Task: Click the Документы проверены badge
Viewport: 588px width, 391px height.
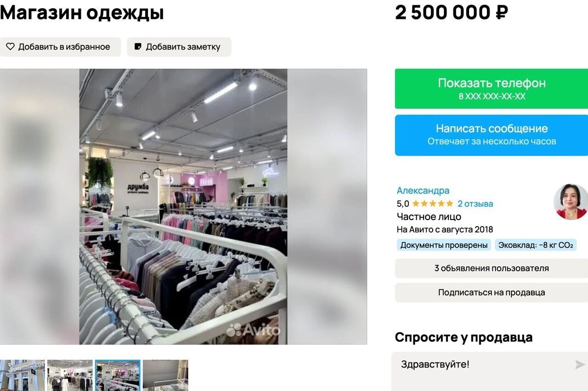Action: tap(444, 245)
